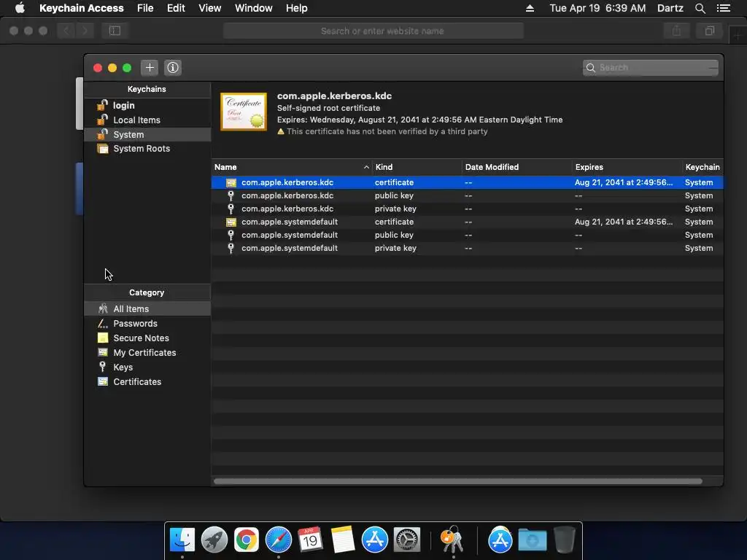This screenshot has height=560, width=747.
Task: Open the Window menu
Action: [253, 8]
